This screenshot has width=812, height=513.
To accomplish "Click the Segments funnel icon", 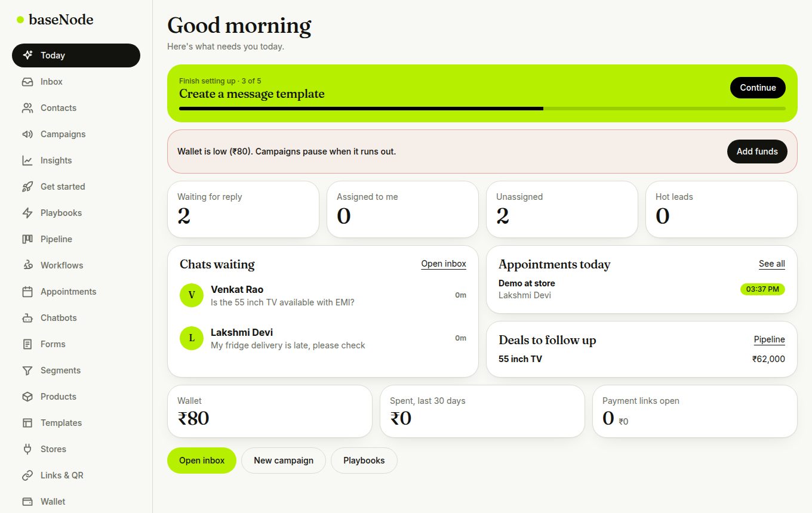I will coord(27,370).
